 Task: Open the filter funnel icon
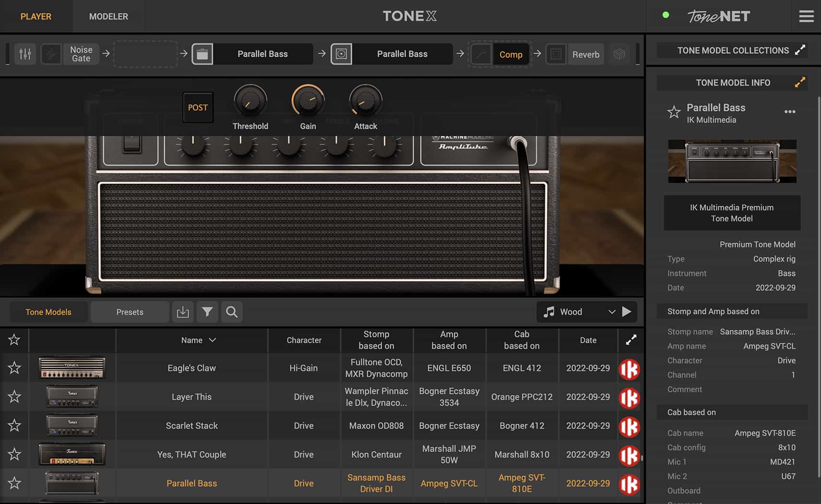pyautogui.click(x=207, y=312)
